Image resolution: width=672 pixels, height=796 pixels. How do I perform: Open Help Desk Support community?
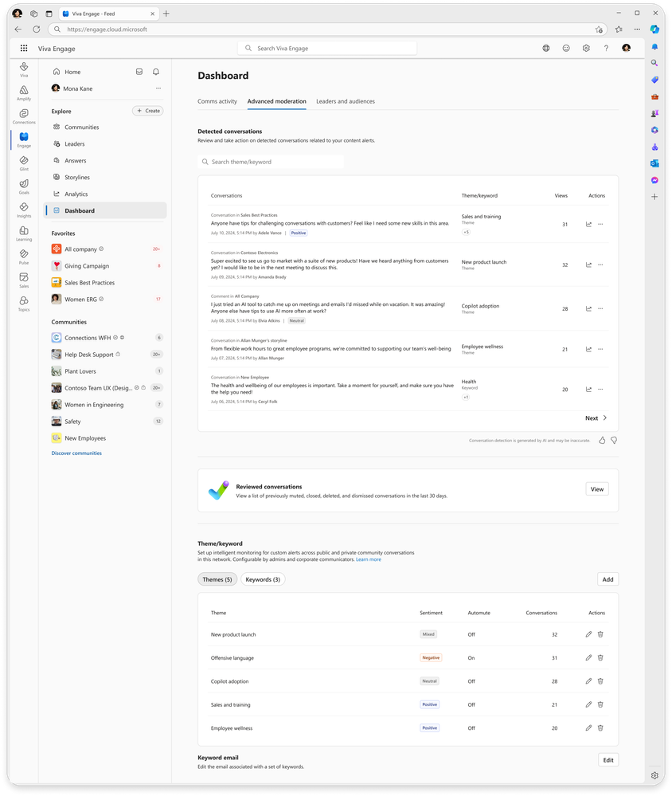[105, 355]
